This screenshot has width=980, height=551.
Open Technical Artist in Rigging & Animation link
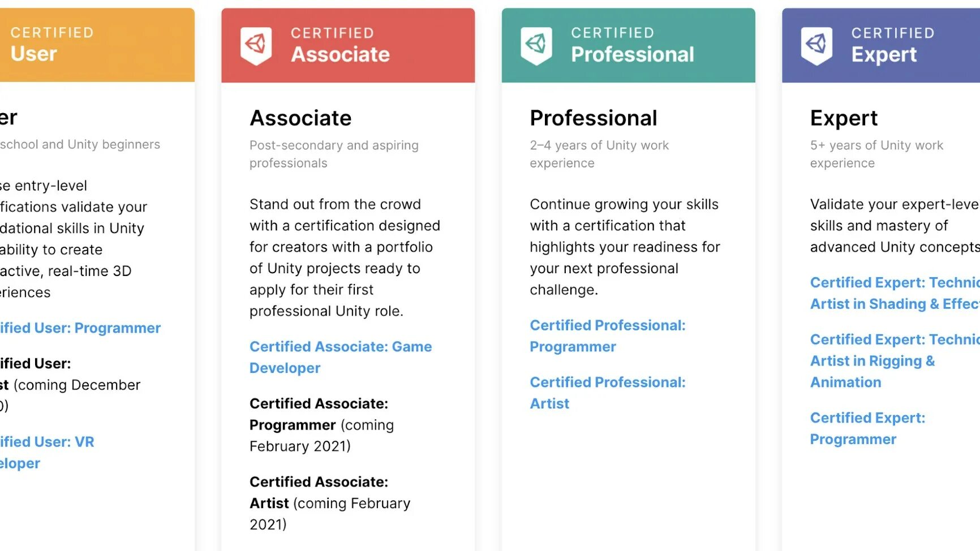coord(894,360)
